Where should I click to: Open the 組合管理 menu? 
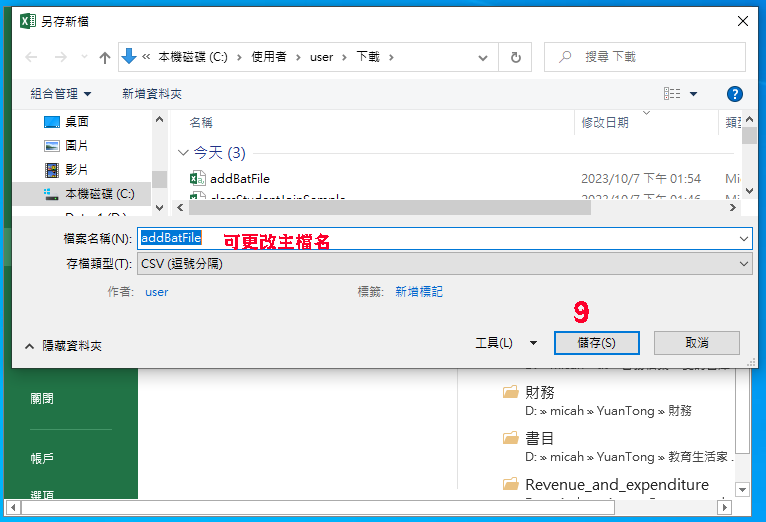(x=61, y=94)
